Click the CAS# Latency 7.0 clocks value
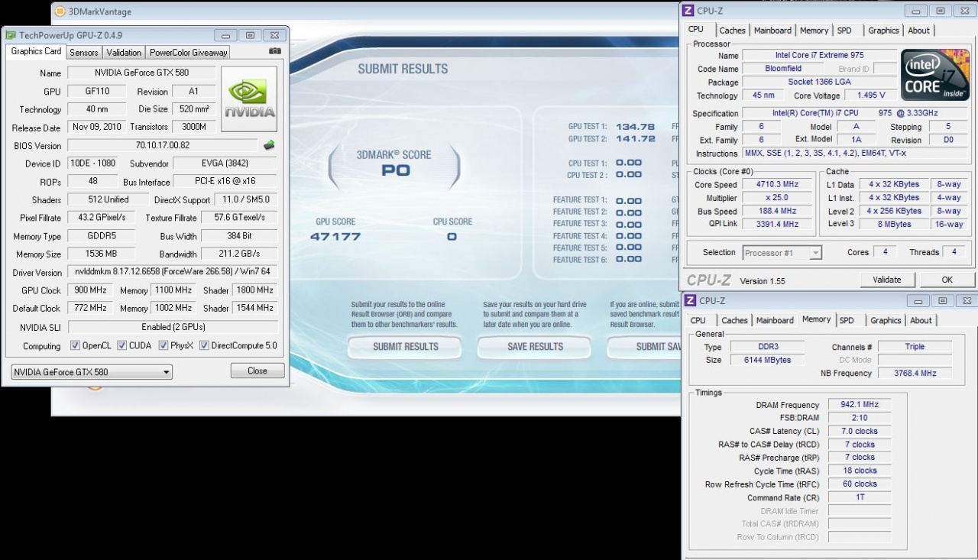Viewport: 978px width, 560px height. point(860,431)
